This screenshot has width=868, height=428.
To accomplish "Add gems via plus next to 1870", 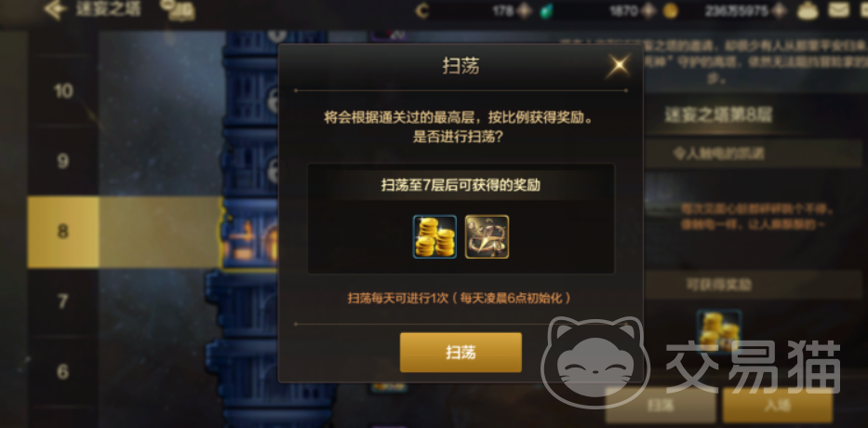I will tap(648, 10).
